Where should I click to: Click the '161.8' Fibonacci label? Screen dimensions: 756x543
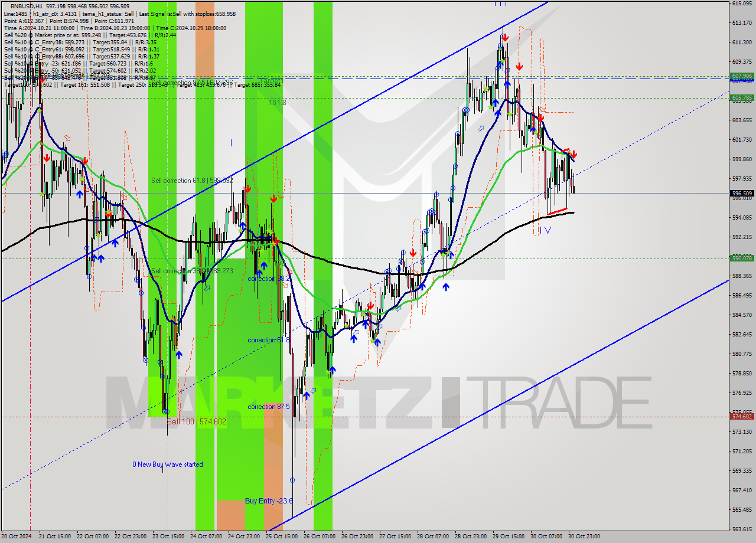tap(277, 103)
